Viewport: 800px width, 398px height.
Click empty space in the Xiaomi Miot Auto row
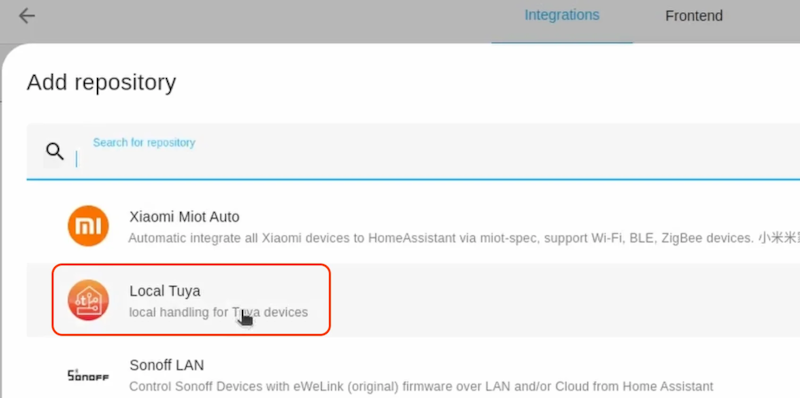tap(510, 215)
